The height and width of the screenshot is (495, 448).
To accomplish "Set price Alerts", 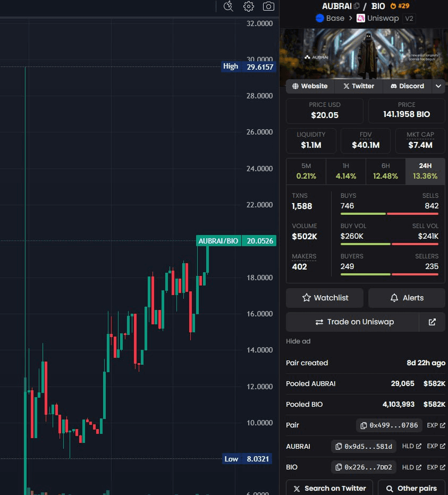I will (x=407, y=298).
